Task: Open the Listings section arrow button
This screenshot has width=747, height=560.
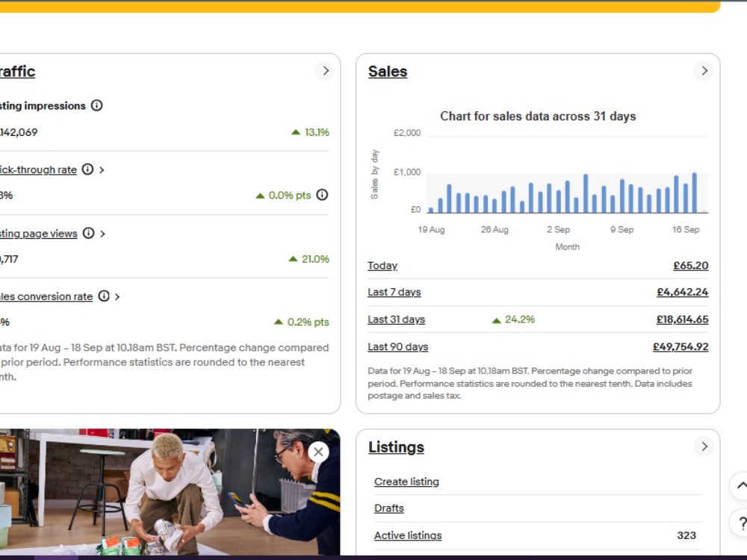Action: (704, 447)
